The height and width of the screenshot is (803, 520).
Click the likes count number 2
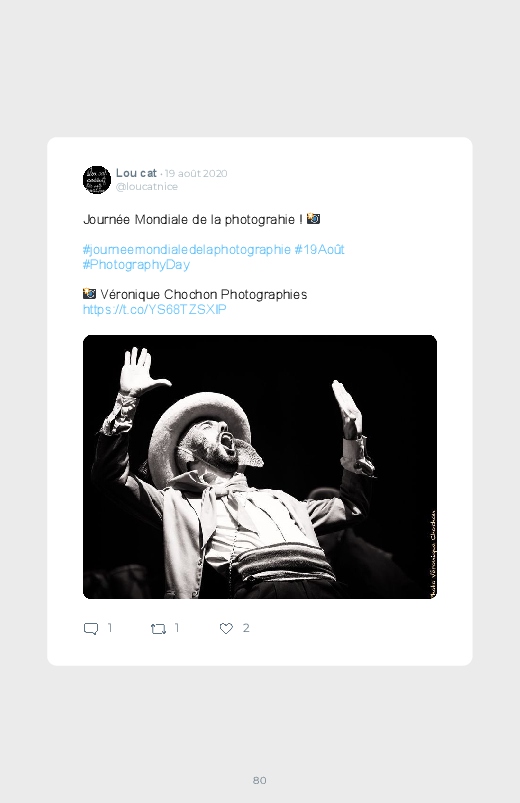coord(246,628)
